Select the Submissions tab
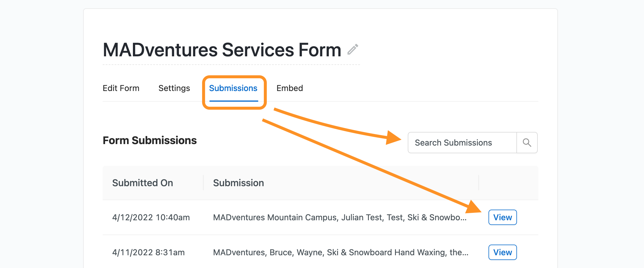The height and width of the screenshot is (268, 644). (233, 88)
